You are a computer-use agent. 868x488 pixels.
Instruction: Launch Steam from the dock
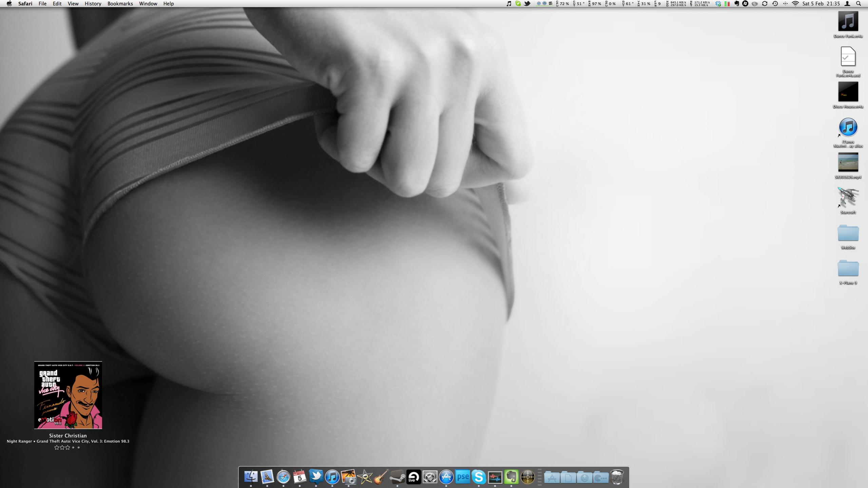tap(397, 477)
